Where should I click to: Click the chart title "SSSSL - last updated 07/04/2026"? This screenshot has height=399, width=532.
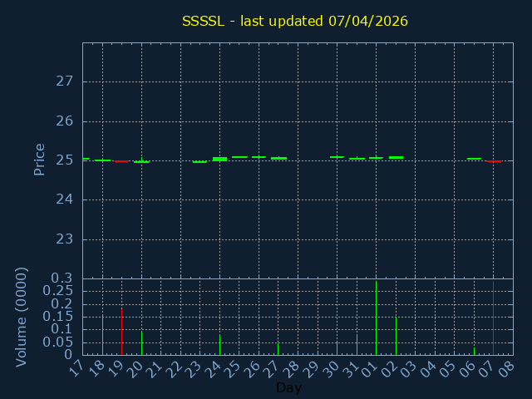tap(295, 21)
